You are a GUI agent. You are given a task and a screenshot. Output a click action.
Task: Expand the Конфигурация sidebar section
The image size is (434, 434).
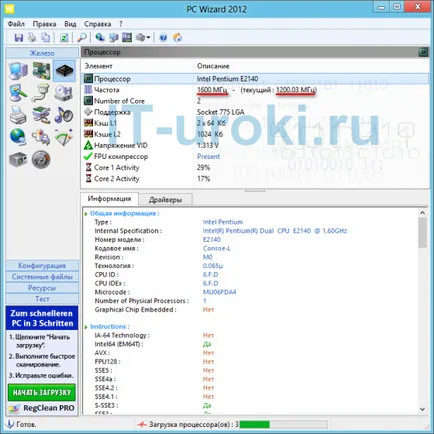click(x=42, y=266)
